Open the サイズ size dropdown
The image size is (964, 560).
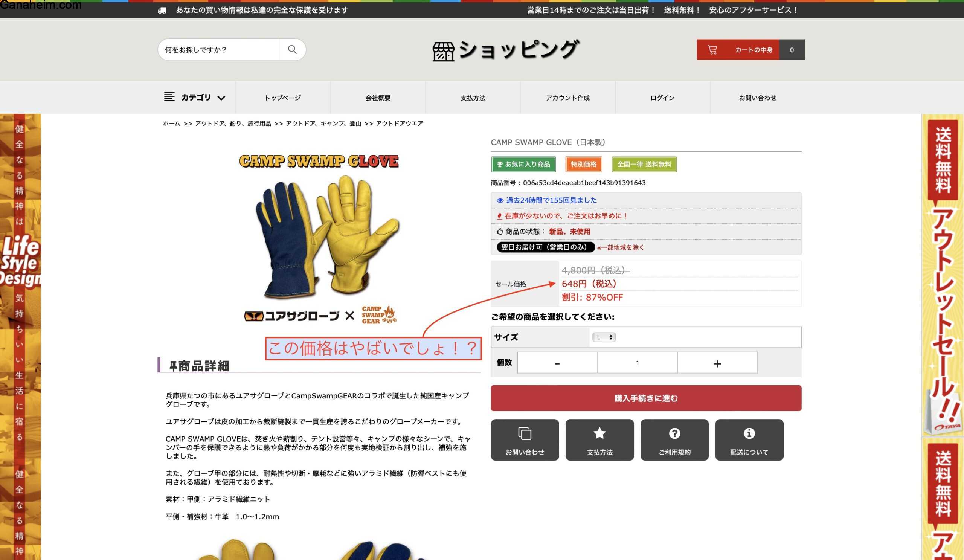point(604,337)
